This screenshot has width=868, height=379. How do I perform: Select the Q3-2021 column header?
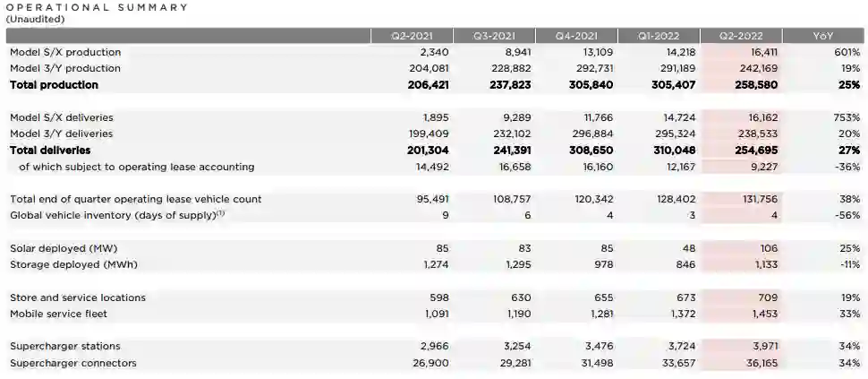(x=493, y=36)
